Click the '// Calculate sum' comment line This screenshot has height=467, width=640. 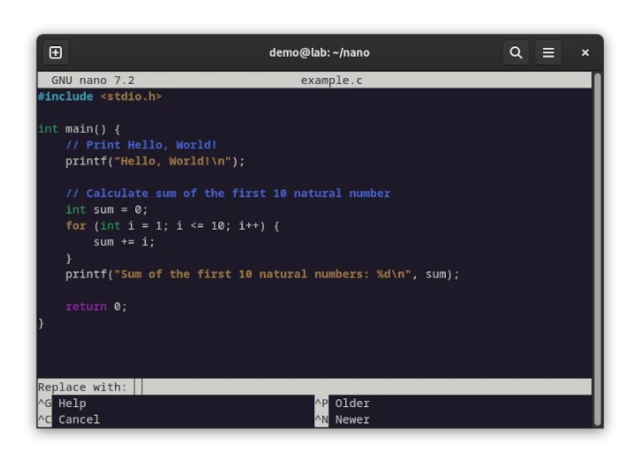point(228,193)
